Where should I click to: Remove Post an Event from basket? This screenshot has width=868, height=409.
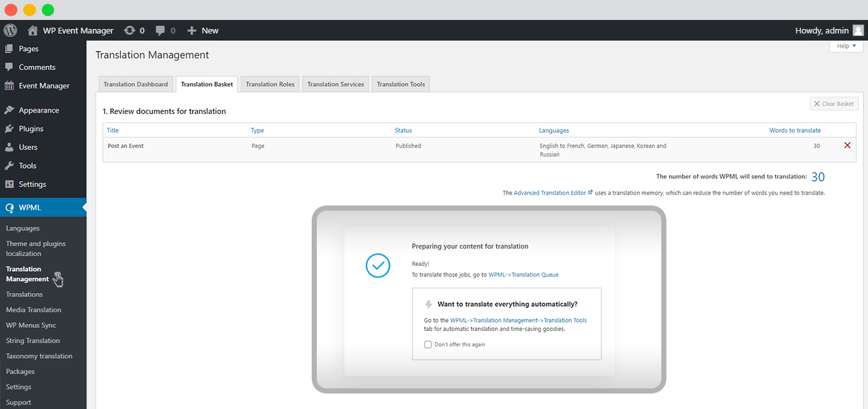(847, 146)
